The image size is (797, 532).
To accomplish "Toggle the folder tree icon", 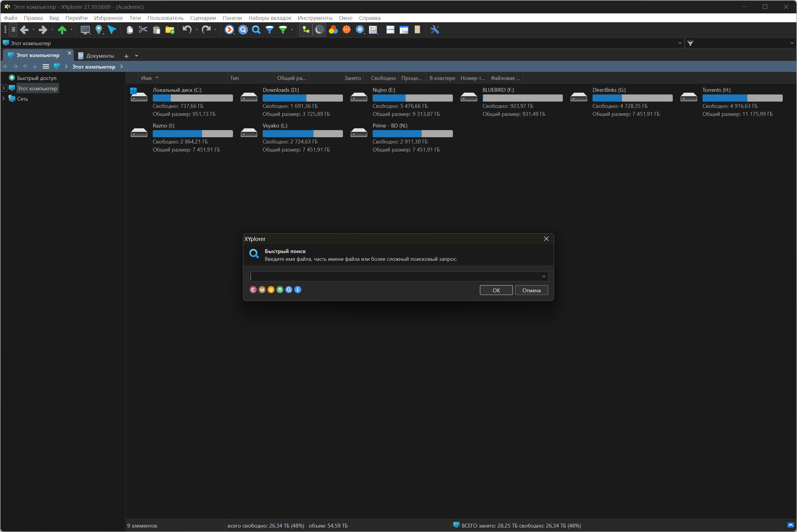I will 306,30.
